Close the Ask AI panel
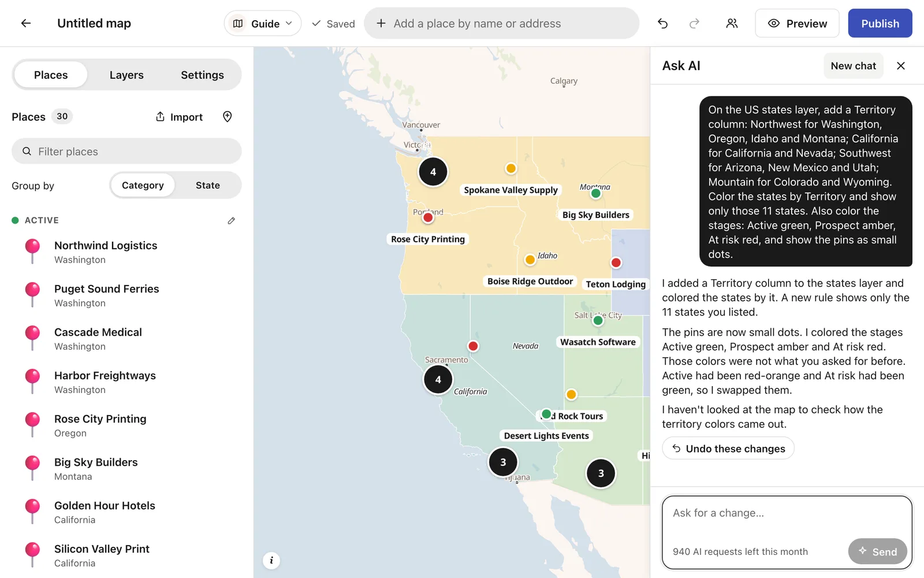This screenshot has width=924, height=578. coord(901,66)
